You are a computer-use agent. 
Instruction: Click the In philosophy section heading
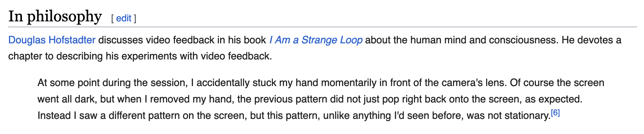[x=55, y=16]
